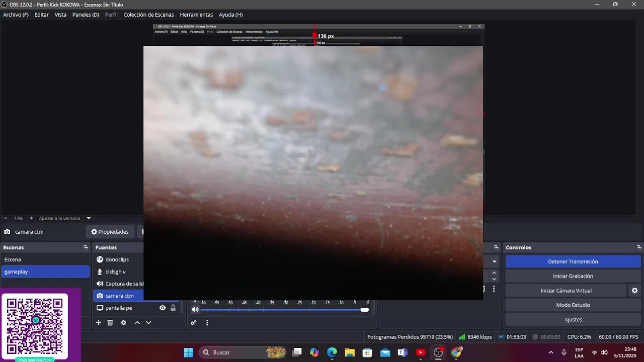Open the Vista menu
This screenshot has height=362, width=644.
point(60,15)
